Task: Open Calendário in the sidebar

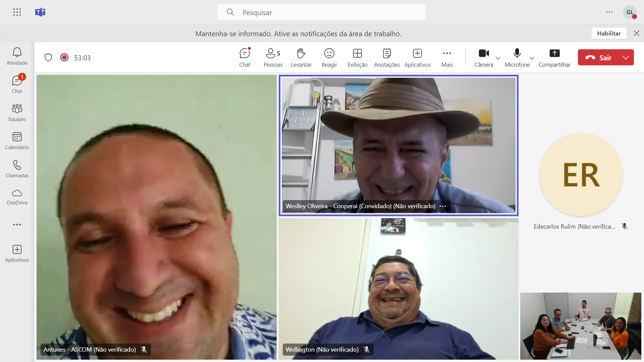Action: pyautogui.click(x=17, y=141)
